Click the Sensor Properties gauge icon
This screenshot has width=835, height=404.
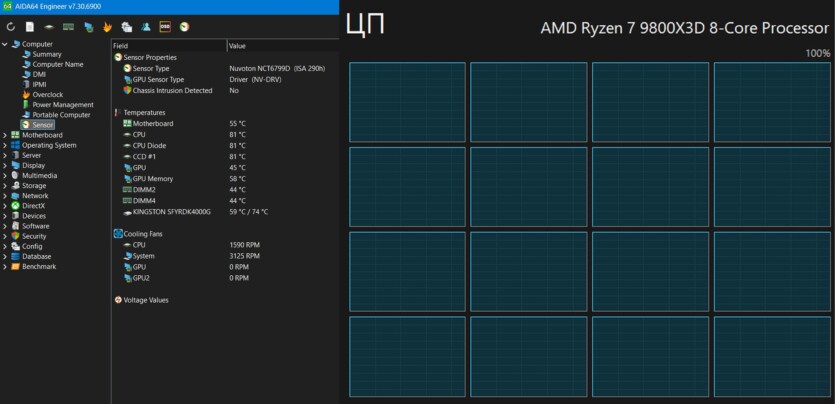tap(118, 57)
